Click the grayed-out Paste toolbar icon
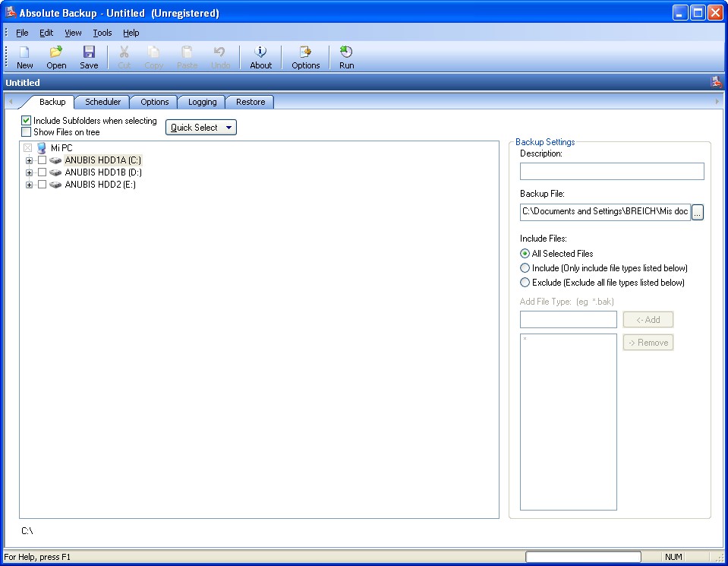The image size is (728, 566). coord(187,52)
